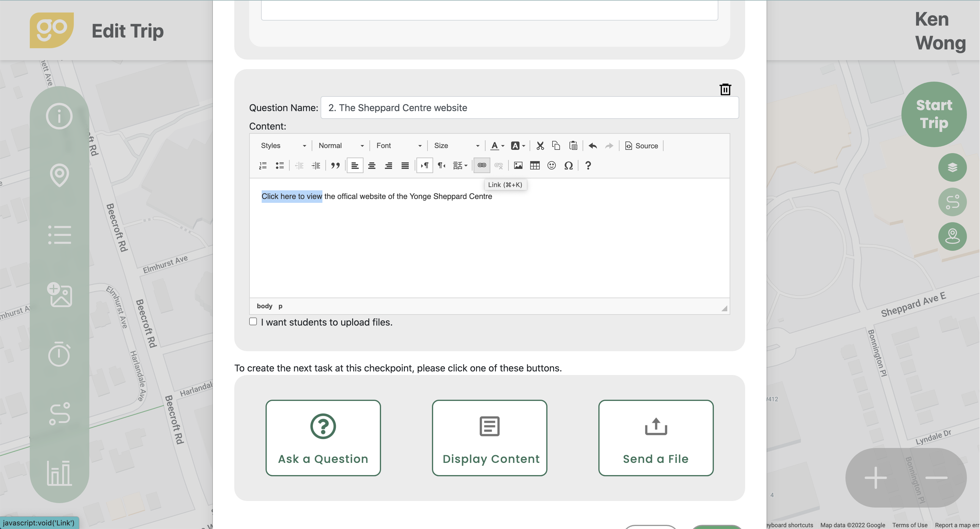Screen dimensions: 980x529
Task: Open the location pin sidebar item
Action: click(59, 175)
